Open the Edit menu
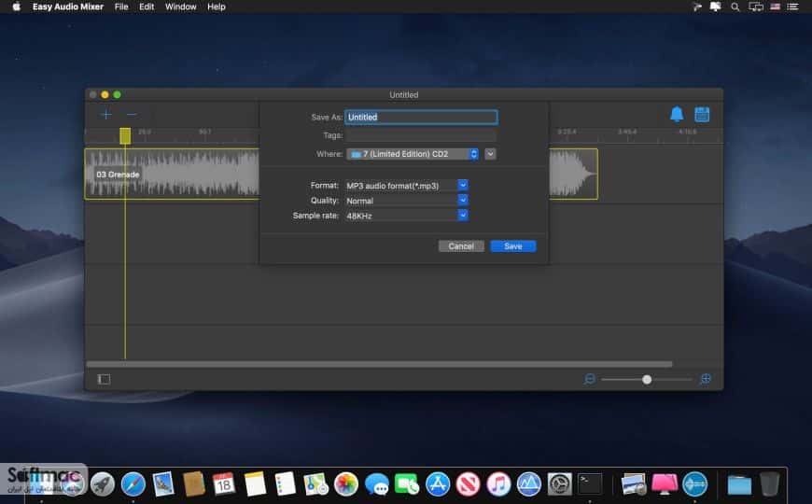The width and height of the screenshot is (812, 504). (147, 7)
